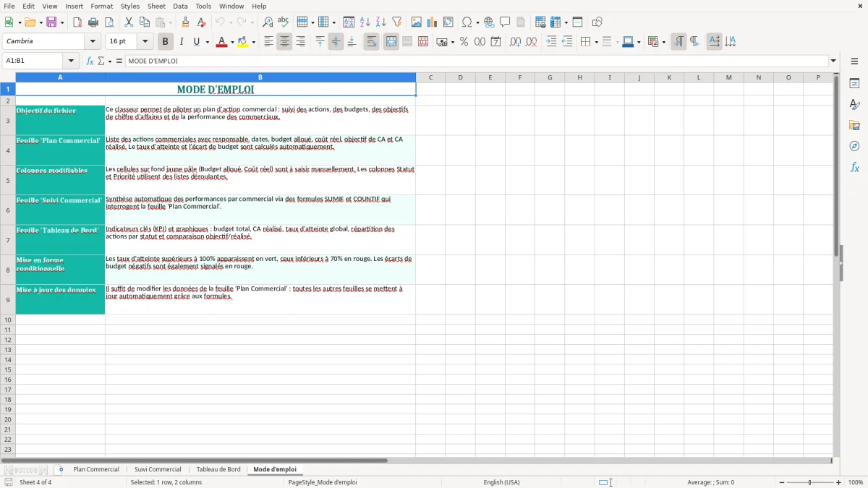
Task: Click the English (USA) language status field
Action: 501,482
